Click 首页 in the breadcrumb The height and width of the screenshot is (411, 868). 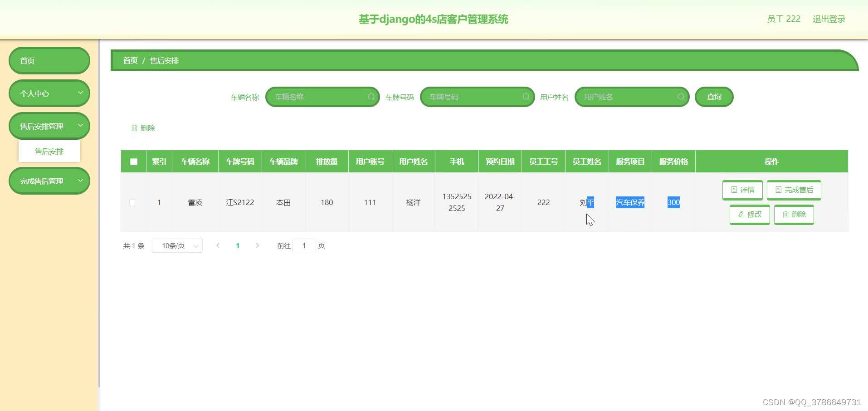coord(130,60)
